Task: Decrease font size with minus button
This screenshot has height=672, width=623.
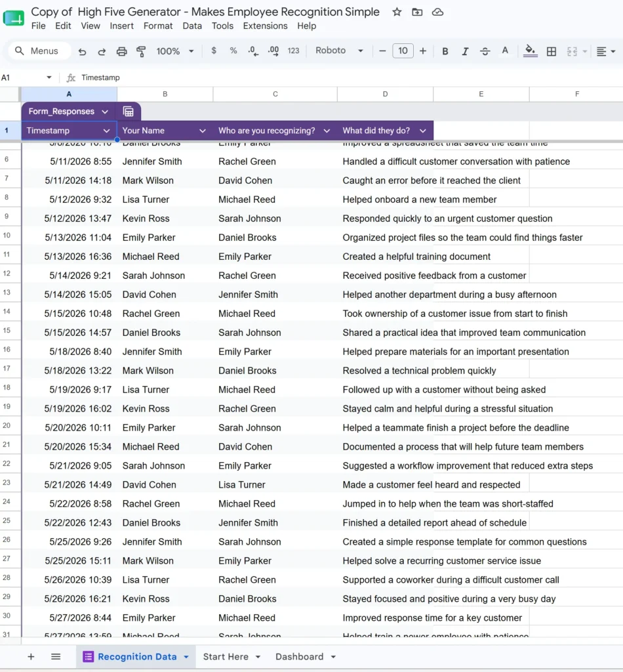Action: [x=382, y=51]
